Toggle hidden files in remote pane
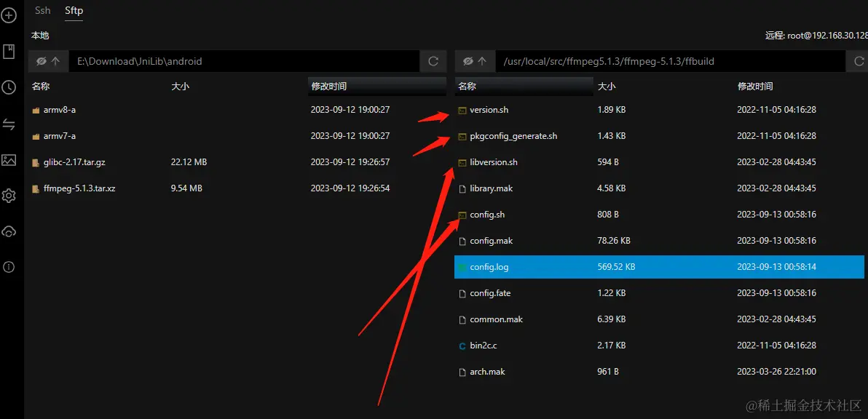This screenshot has width=868, height=419. [468, 61]
